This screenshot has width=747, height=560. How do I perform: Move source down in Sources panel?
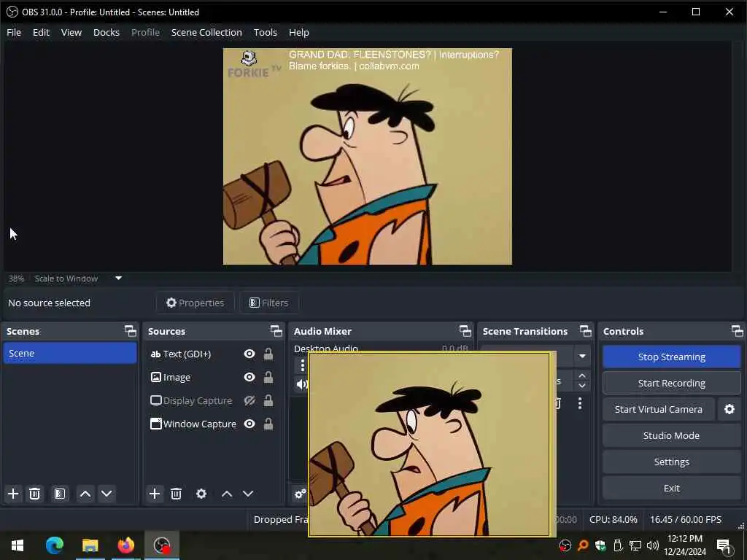tap(248, 494)
